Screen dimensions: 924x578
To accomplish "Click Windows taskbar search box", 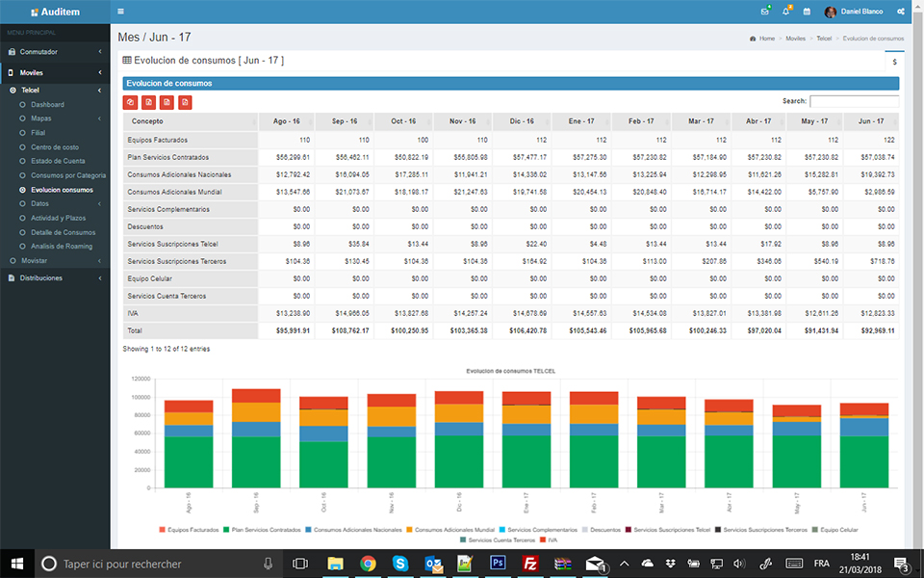I will tap(158, 564).
